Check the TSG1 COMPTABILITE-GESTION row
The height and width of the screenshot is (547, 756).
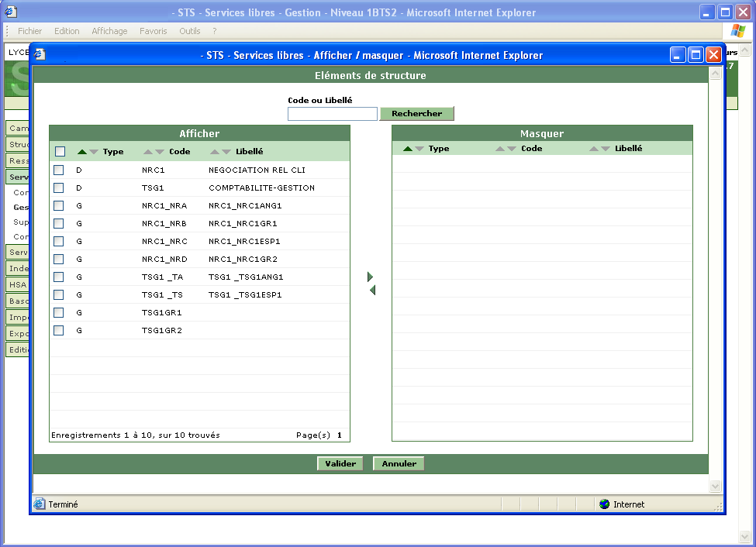click(x=58, y=187)
